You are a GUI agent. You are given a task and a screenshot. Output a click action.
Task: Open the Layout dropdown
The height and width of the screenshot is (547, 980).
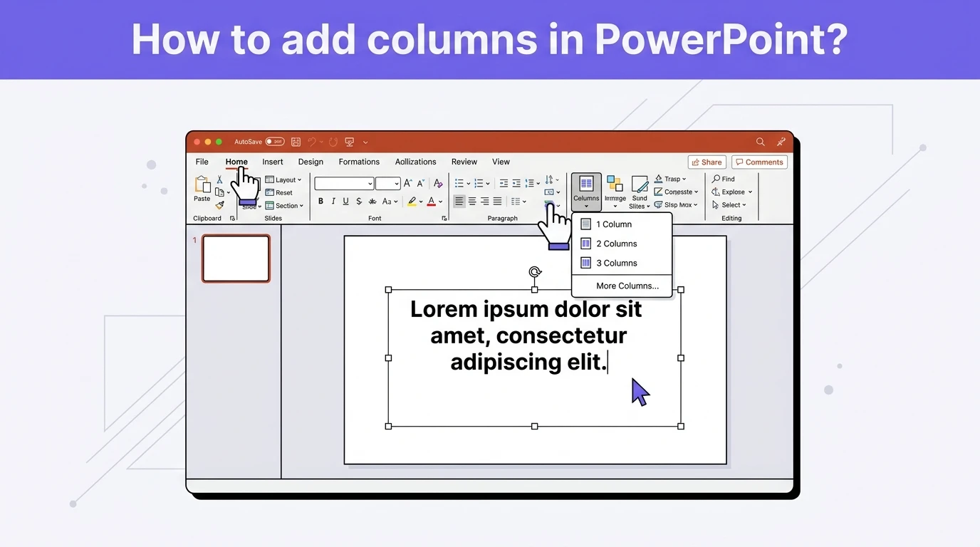pos(283,179)
